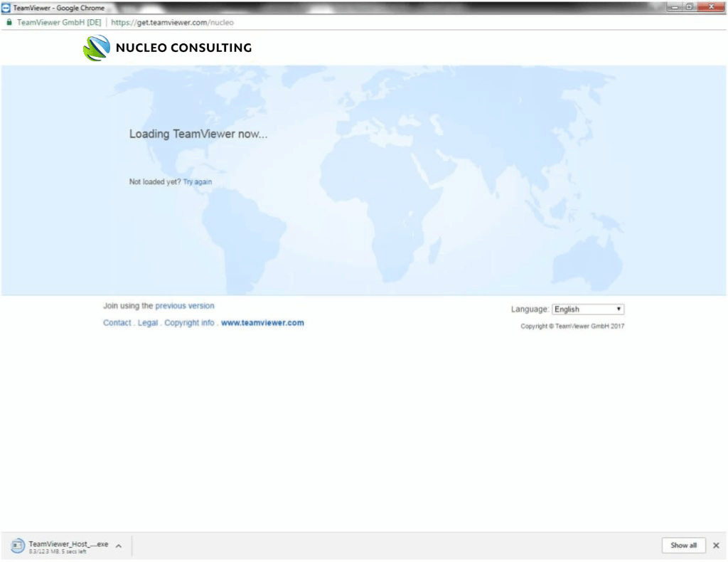Image resolution: width=728 pixels, height=562 pixels.
Task: Open the Contact link in the footer
Action: (117, 323)
